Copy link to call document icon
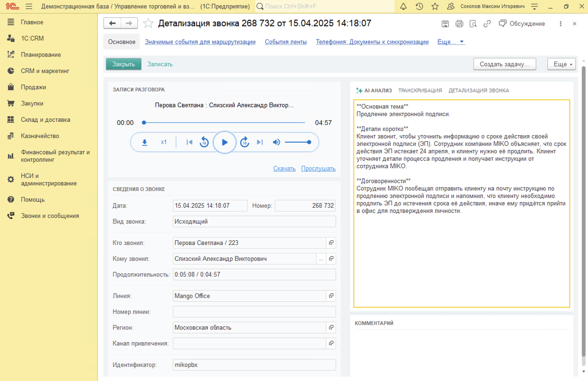 click(x=487, y=24)
